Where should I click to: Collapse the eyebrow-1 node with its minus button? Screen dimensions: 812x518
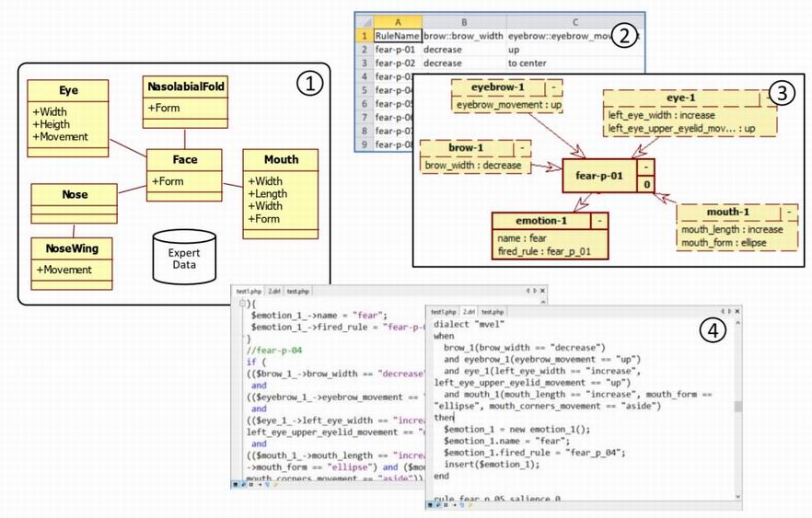[553, 88]
